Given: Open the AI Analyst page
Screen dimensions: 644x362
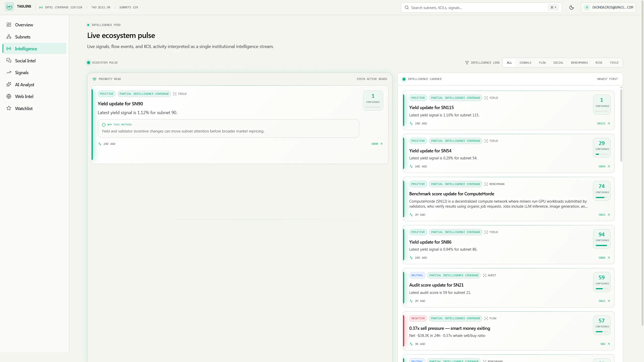Looking at the screenshot, I should (x=34, y=84).
